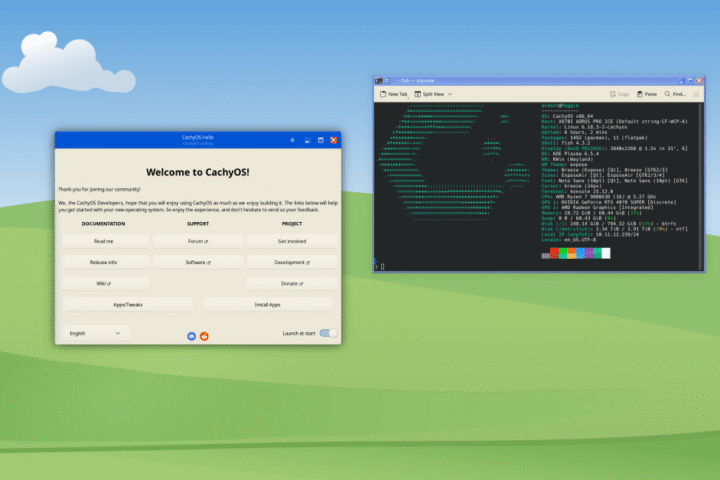Toggle the Launch at start switch

[x=329, y=333]
